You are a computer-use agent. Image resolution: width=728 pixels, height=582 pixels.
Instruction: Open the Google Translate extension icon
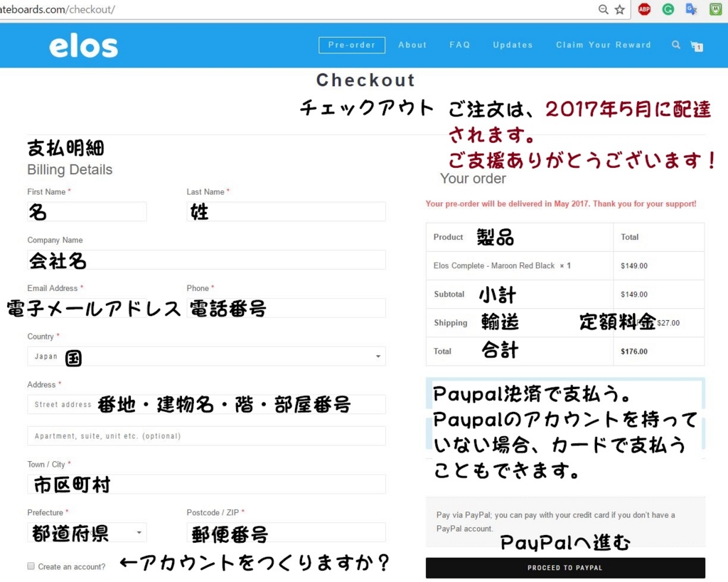[691, 9]
